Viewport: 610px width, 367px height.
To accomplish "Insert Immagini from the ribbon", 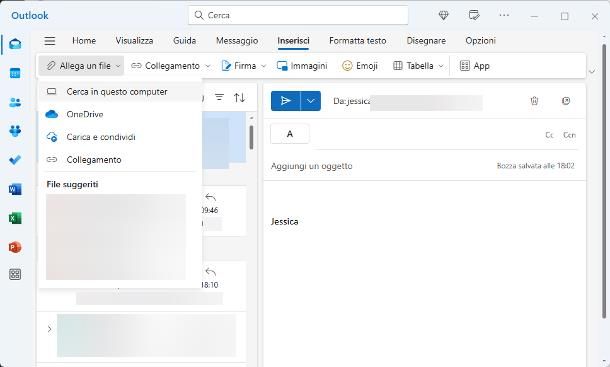I will (302, 66).
